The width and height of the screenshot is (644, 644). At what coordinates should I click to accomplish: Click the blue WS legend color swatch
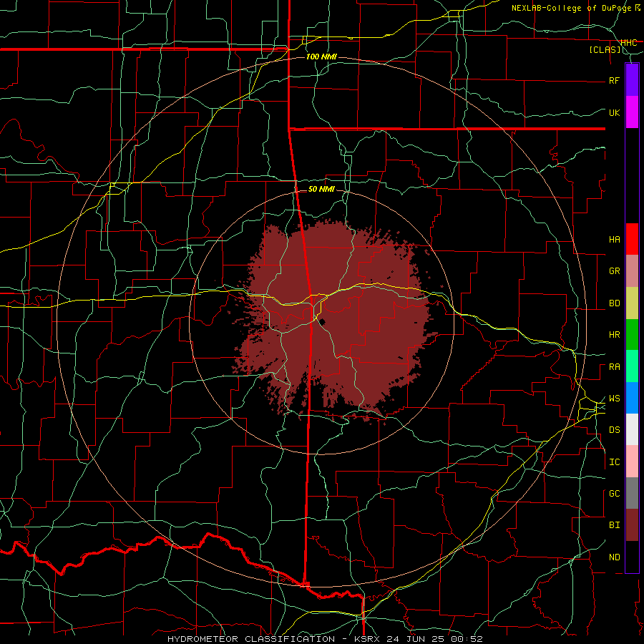click(x=632, y=398)
